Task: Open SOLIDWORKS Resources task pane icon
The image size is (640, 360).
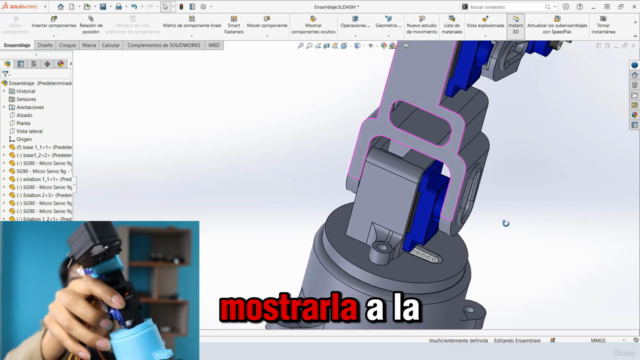Action: [x=634, y=75]
